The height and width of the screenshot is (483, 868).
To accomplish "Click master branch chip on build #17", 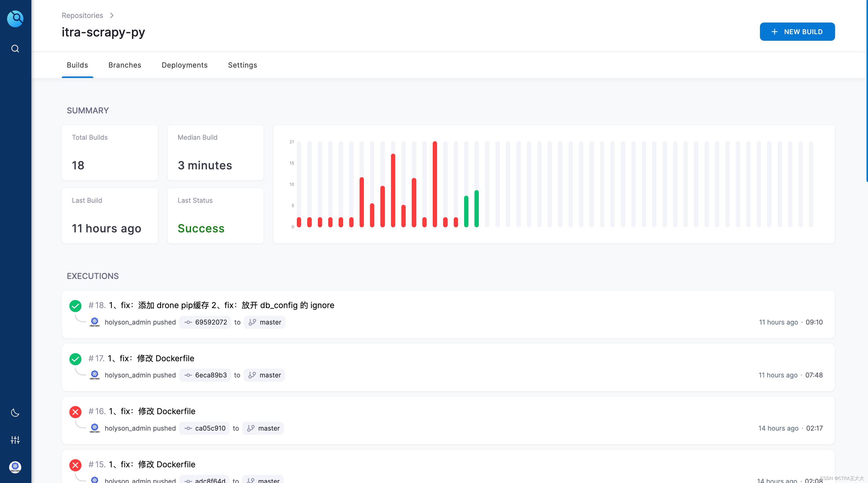I will (264, 375).
